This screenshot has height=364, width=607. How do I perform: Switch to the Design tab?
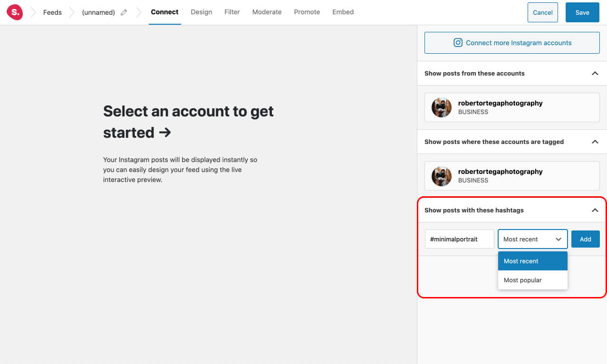202,12
